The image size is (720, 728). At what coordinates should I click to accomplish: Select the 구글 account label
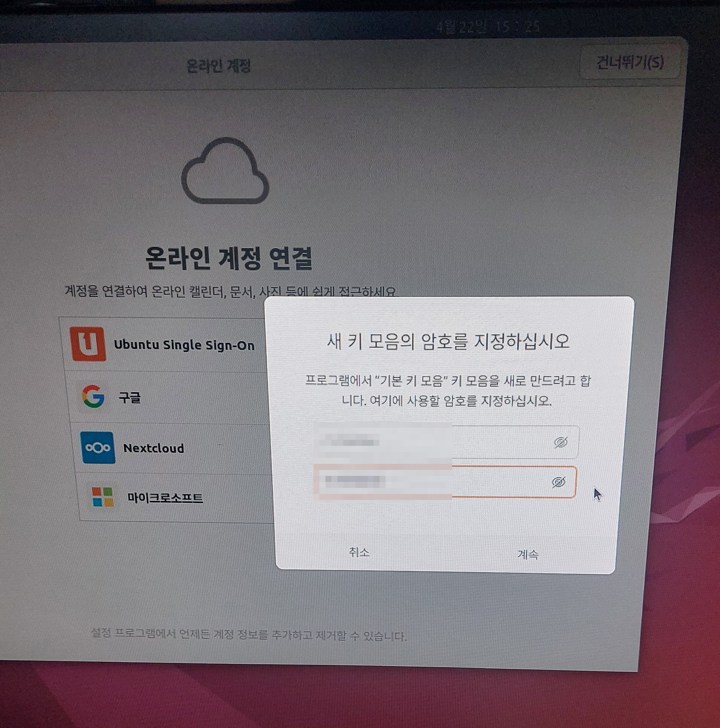(x=130, y=397)
